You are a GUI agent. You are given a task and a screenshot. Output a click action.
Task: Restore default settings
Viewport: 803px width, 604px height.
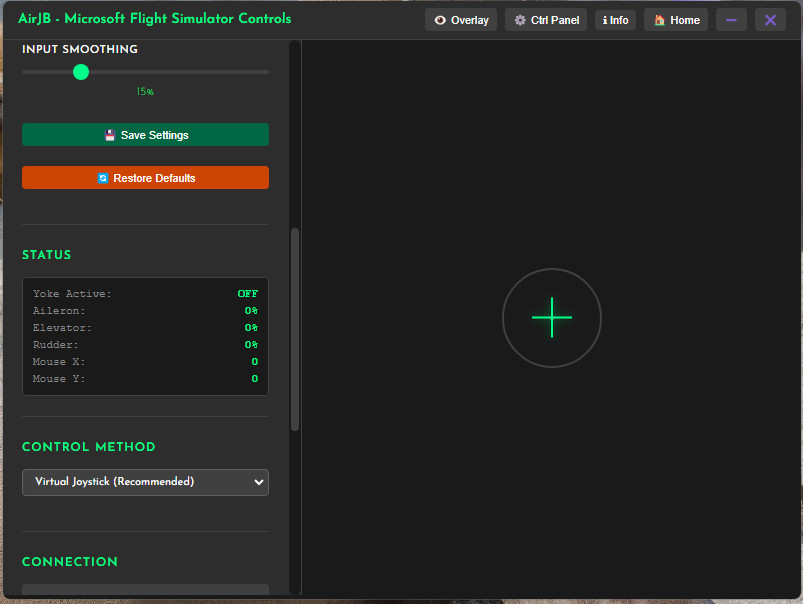(145, 177)
